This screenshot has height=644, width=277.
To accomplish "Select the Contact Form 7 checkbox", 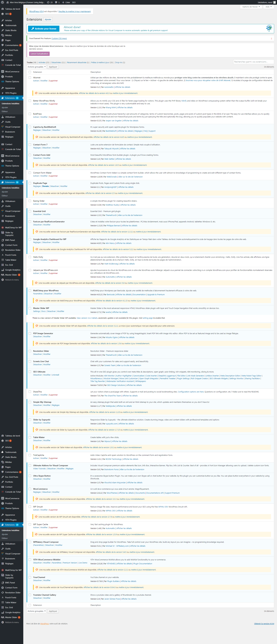I will pos(30,145).
